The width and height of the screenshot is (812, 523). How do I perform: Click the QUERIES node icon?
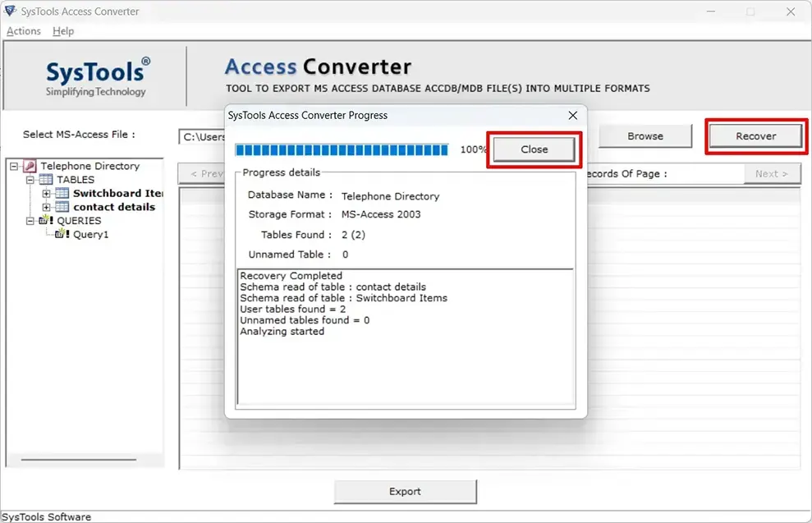(46, 220)
